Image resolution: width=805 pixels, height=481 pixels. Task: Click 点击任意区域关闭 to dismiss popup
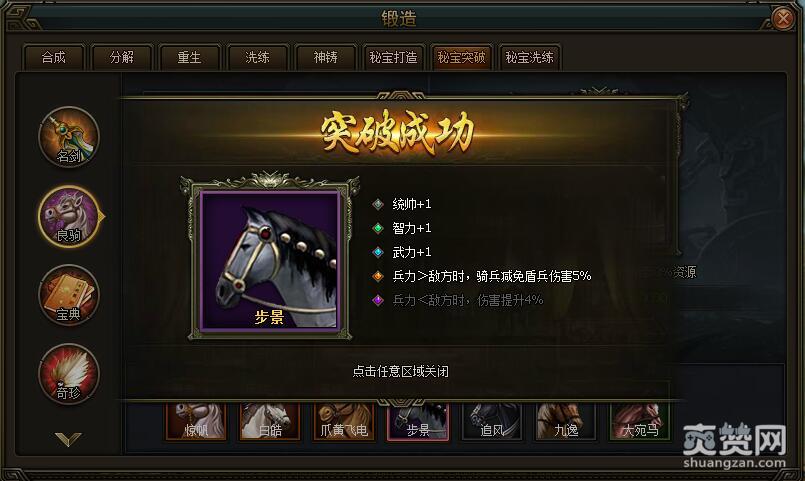400,371
